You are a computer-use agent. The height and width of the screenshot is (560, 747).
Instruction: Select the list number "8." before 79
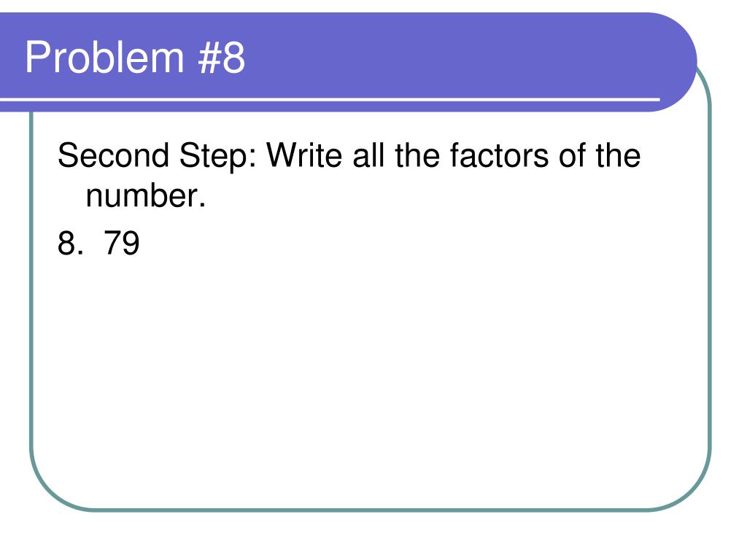pyautogui.click(x=71, y=243)
